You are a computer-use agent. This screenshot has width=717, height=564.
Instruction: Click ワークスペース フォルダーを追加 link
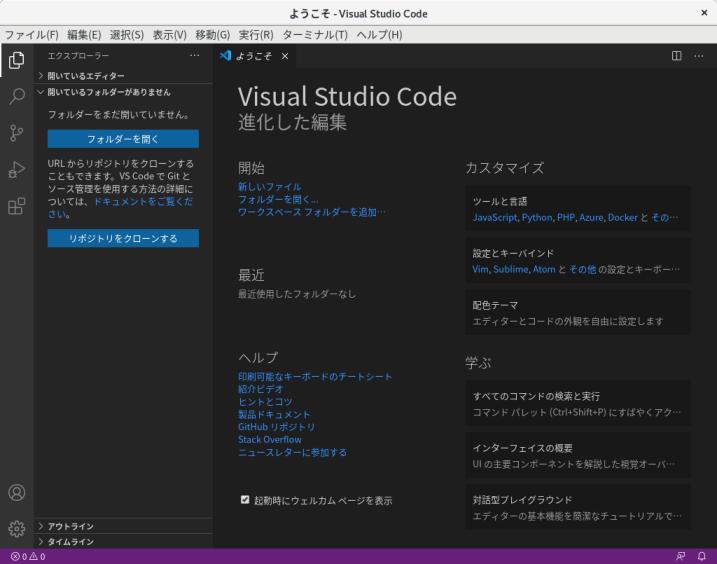click(x=312, y=212)
